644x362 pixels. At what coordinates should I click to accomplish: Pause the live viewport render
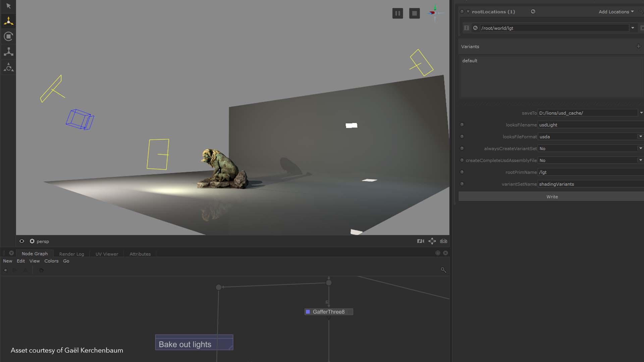click(397, 13)
